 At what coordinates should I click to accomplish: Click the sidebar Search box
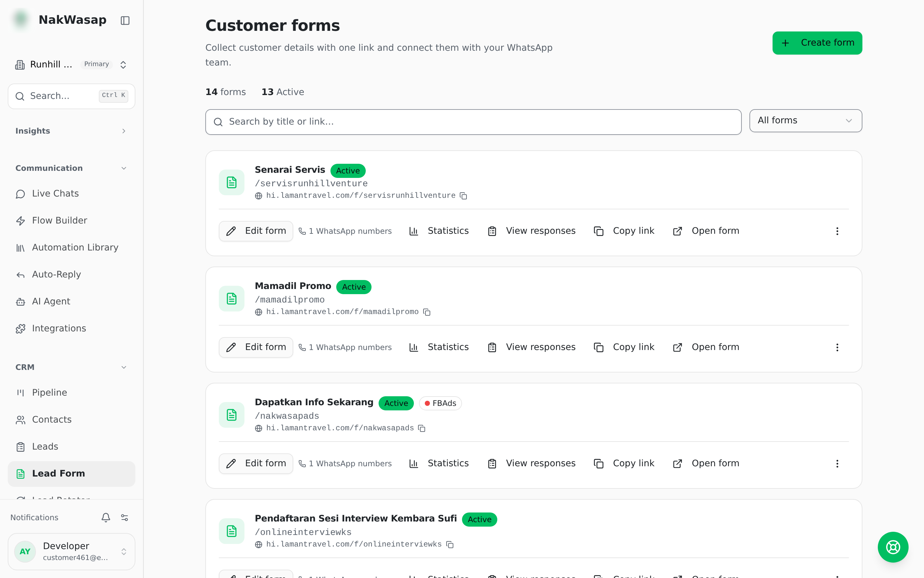(72, 96)
